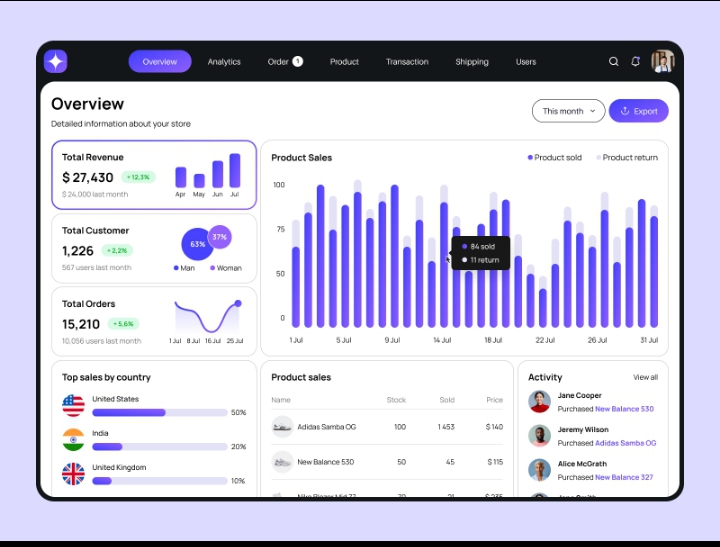Click the endpoint dot on orders line chart
Viewport: 720px width, 547px height.
tap(238, 303)
